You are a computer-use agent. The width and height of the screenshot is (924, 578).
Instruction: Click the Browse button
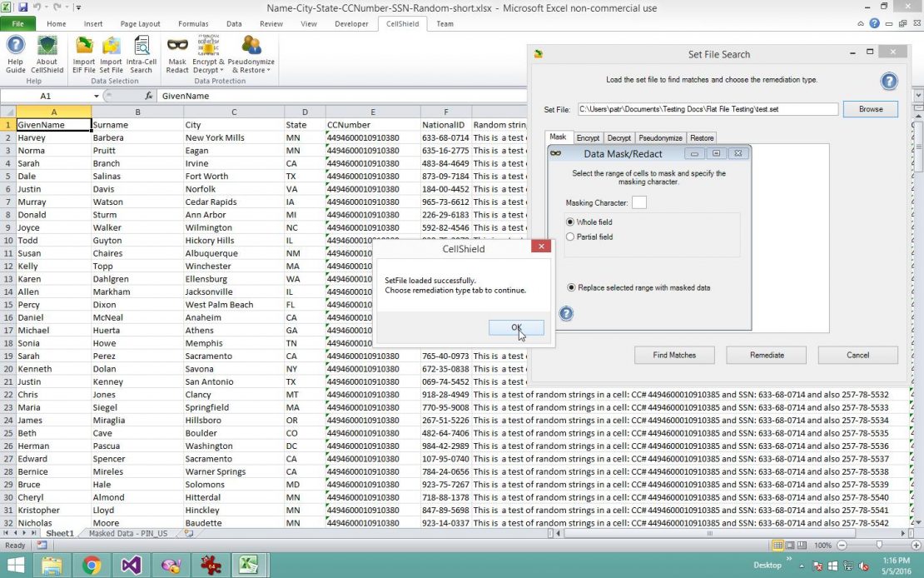point(871,109)
